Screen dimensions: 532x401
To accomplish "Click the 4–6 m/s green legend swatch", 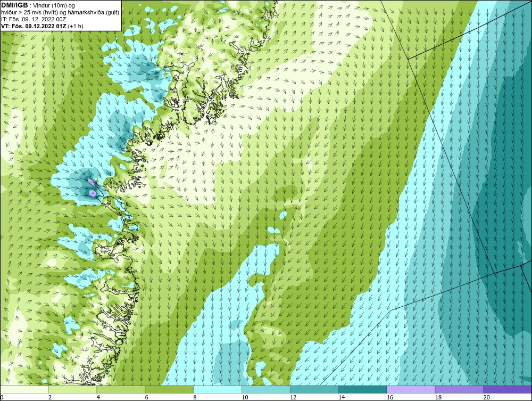I will pyautogui.click(x=121, y=389).
